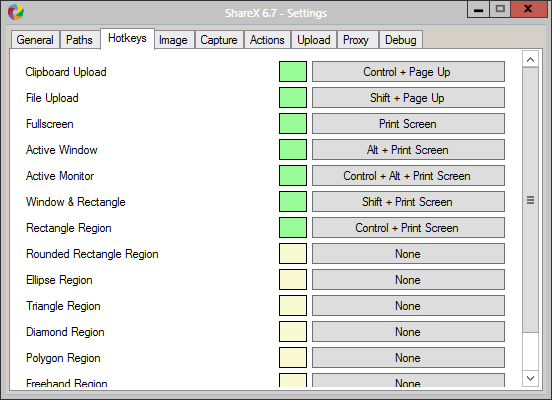Set hotkey for Polygon Region
This screenshot has height=400, width=552.
click(408, 358)
